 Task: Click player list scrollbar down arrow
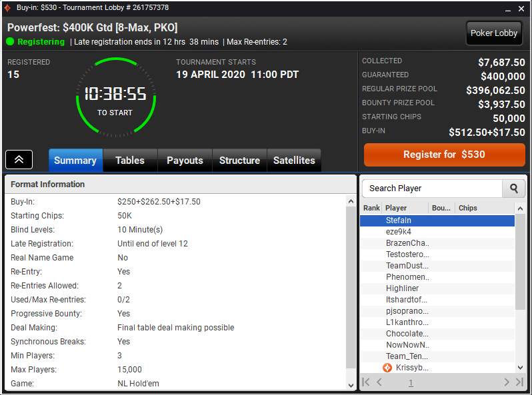520,367
